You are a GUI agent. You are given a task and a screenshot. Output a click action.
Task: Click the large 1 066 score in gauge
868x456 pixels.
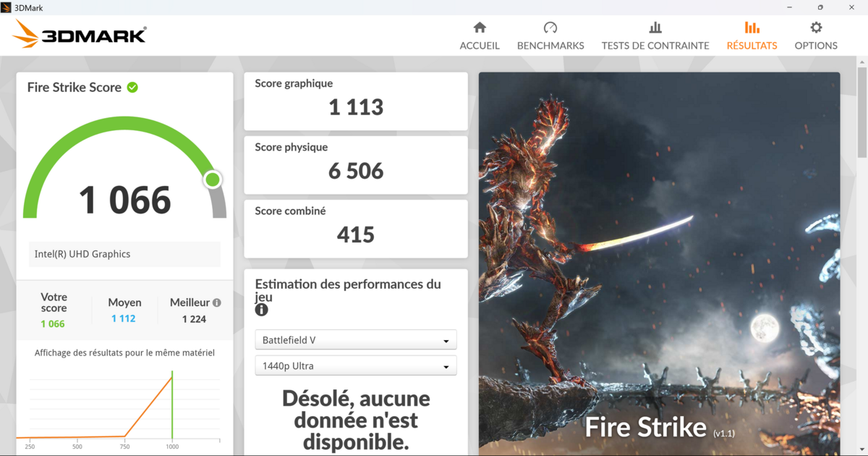[124, 200]
